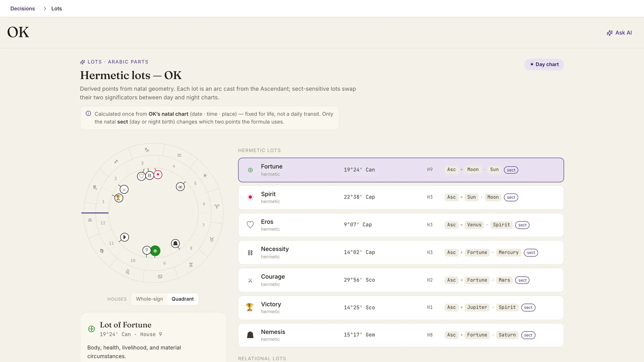Click the Venus chip in the Eros formula
The image size is (644, 362).
coord(474,225)
